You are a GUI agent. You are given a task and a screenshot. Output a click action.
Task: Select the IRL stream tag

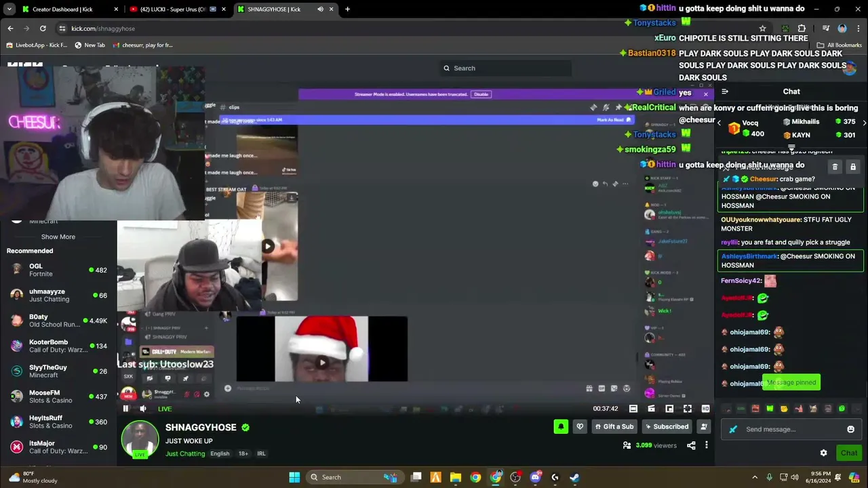[x=261, y=453]
